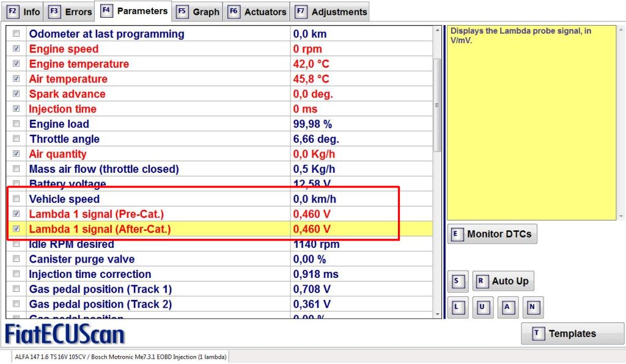The image size is (626, 364).
Task: Open the Templates button
Action: pyautogui.click(x=573, y=333)
